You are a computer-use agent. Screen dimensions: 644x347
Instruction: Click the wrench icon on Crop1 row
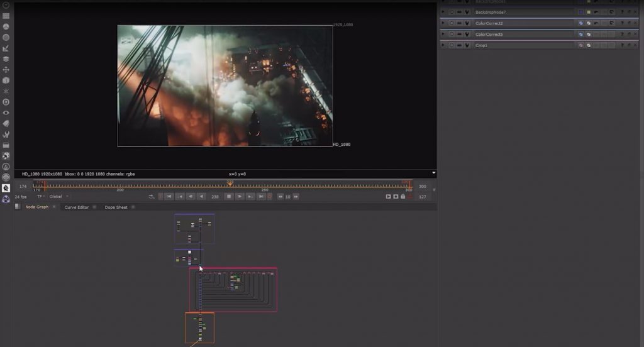tap(467, 45)
